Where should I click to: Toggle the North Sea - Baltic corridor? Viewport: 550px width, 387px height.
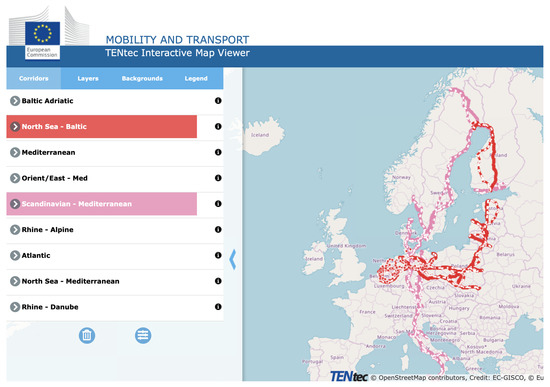(102, 126)
